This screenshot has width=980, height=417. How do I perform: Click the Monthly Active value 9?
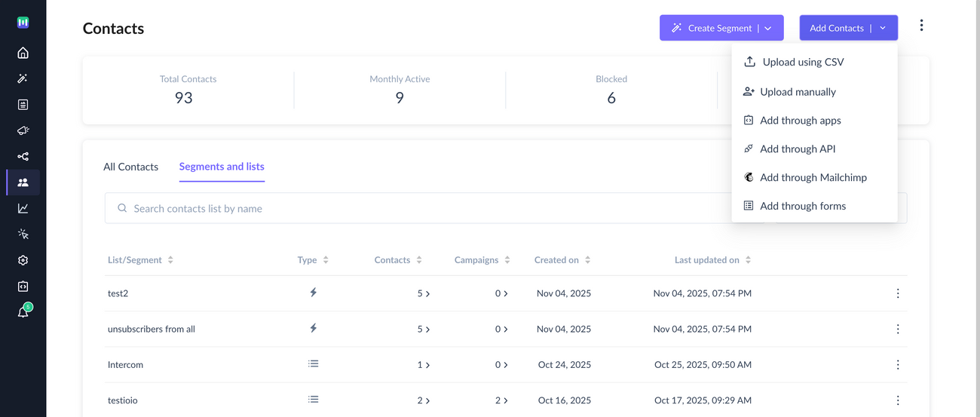click(x=400, y=98)
